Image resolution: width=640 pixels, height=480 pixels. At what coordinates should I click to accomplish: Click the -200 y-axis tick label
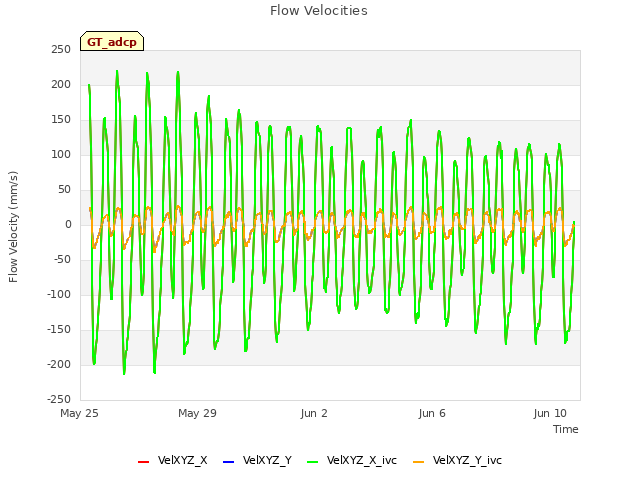coord(59,364)
